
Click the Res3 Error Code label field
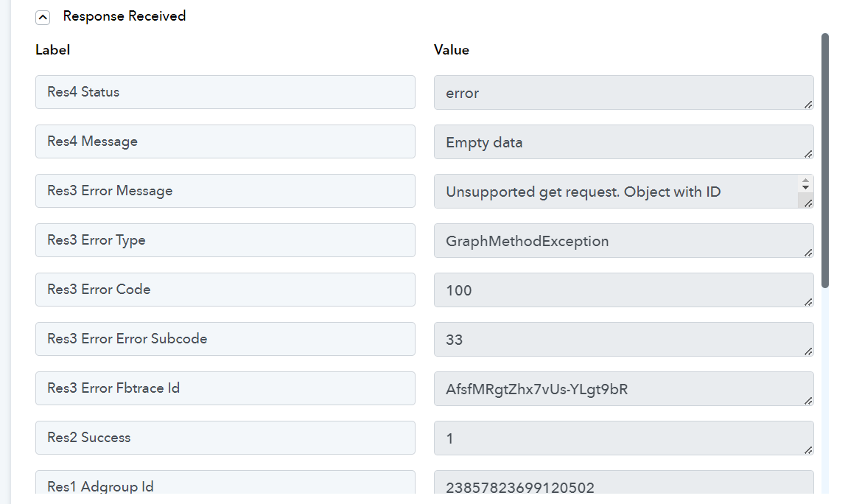pyautogui.click(x=225, y=290)
